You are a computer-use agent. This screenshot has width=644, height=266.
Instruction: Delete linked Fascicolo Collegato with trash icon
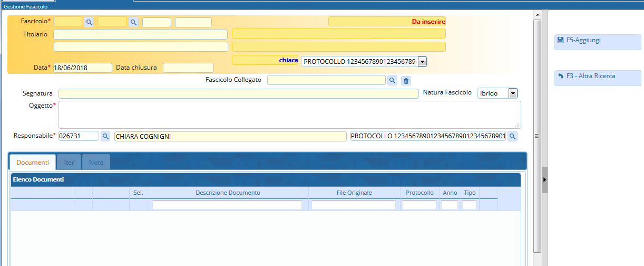pos(406,80)
